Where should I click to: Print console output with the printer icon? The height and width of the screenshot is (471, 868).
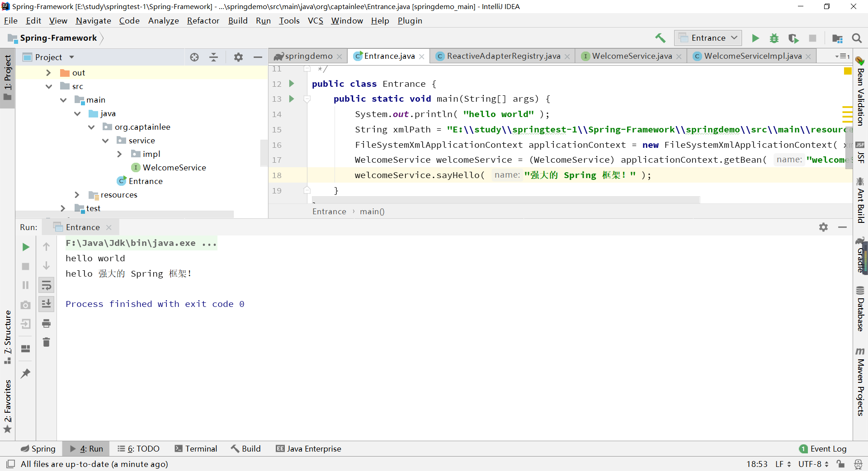(x=46, y=323)
